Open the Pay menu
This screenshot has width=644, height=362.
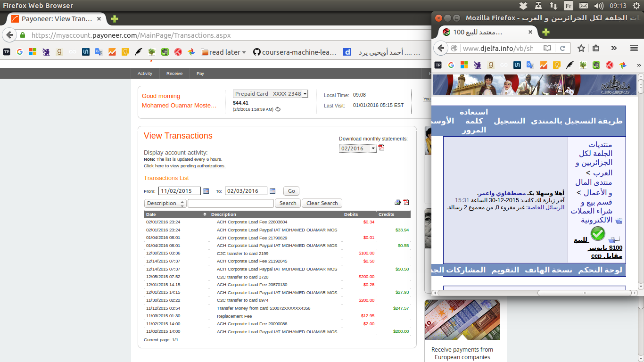click(x=200, y=74)
